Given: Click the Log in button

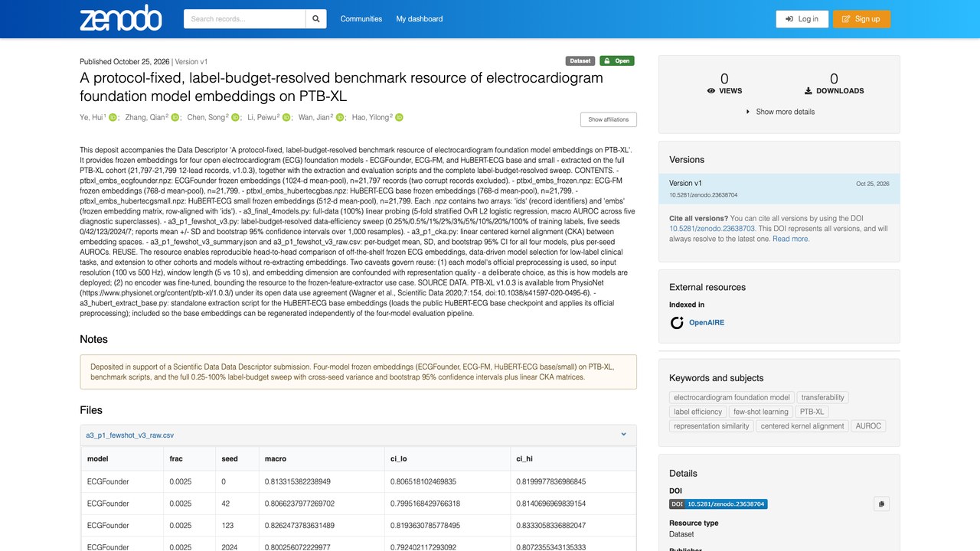Looking at the screenshot, I should [802, 19].
